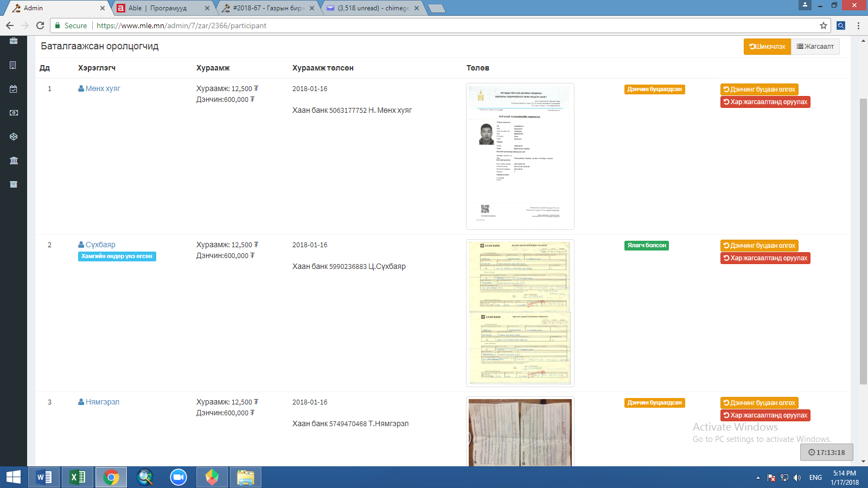Screen dimensions: 868x488
Task: Open the bank receipt thumbnail for Сүхбаяр
Action: pyautogui.click(x=520, y=313)
